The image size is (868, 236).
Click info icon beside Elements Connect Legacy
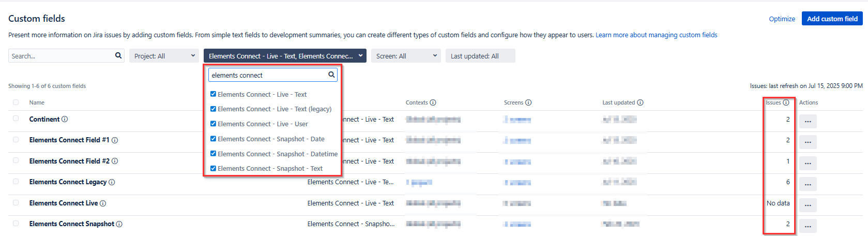coord(112,182)
